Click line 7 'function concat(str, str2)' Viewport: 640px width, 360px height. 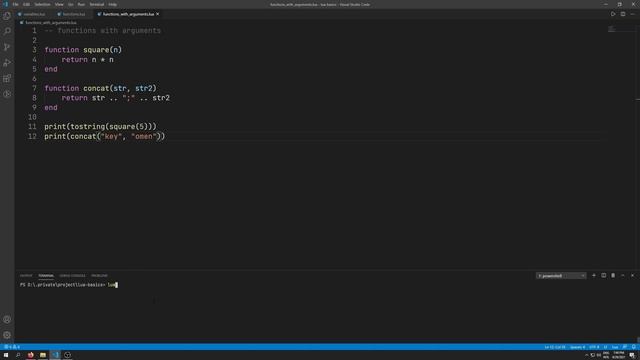point(100,88)
